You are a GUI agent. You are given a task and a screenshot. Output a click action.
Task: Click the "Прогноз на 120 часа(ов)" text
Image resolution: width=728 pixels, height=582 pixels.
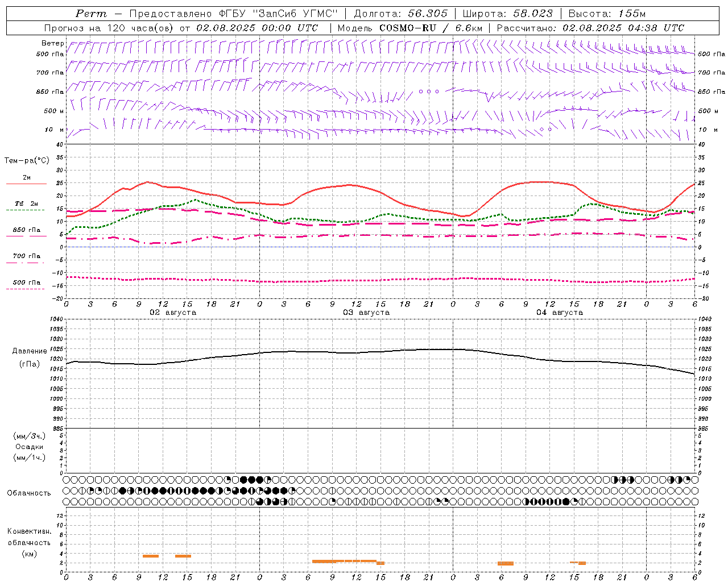tap(109, 28)
